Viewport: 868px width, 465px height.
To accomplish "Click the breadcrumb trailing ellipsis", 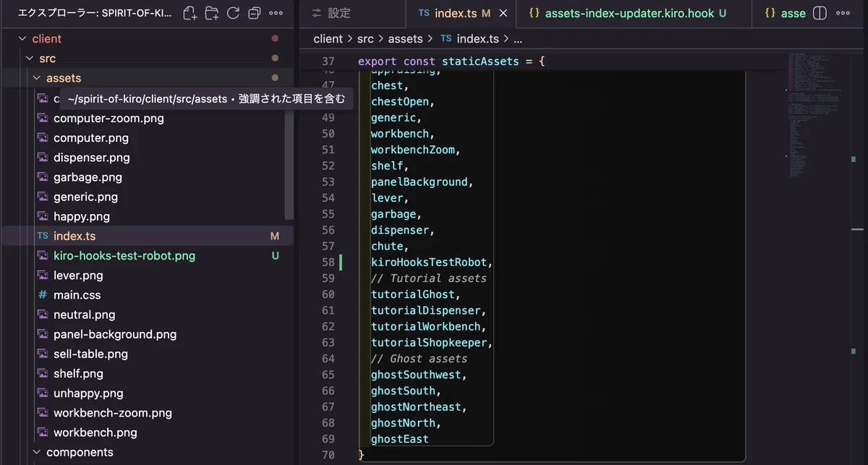I will coord(517,39).
